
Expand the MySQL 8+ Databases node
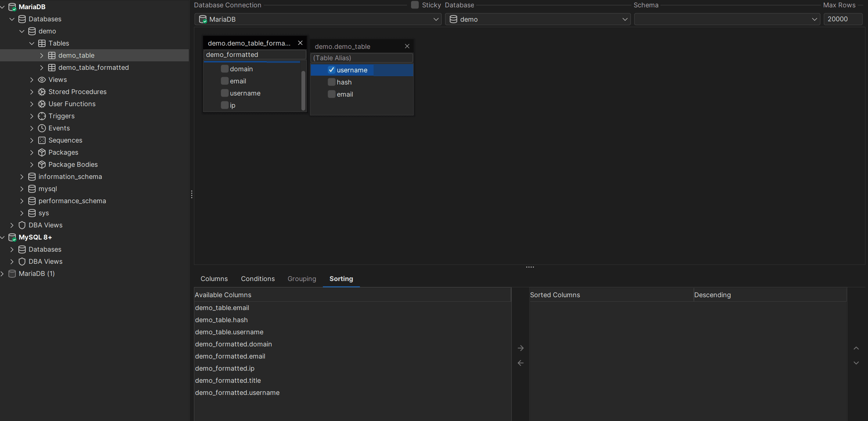(12, 249)
